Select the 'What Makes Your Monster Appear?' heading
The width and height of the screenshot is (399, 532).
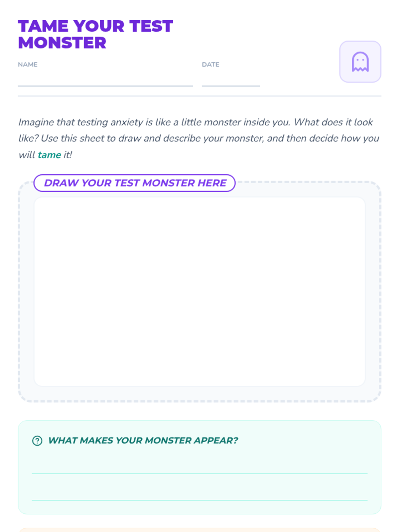[143, 441]
